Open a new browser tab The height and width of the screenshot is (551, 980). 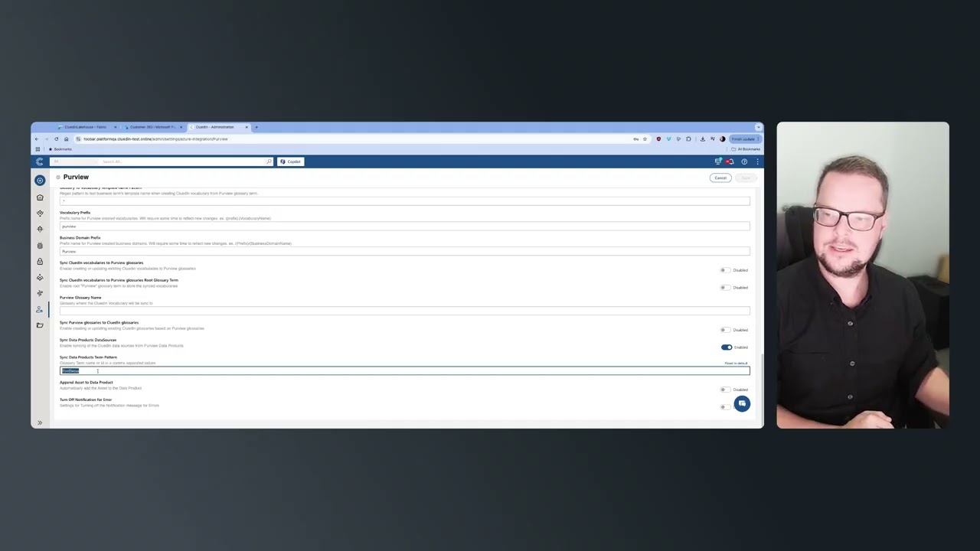coord(256,127)
